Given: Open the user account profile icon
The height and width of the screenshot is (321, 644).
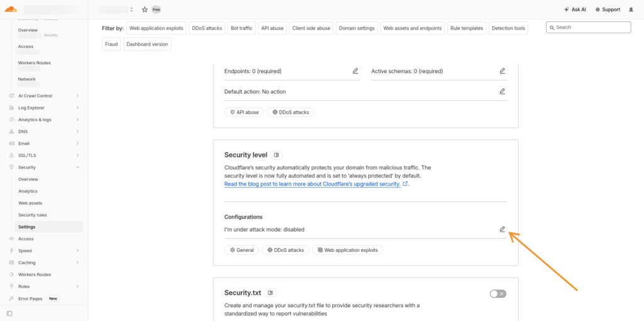Looking at the screenshot, I should coord(631,9).
